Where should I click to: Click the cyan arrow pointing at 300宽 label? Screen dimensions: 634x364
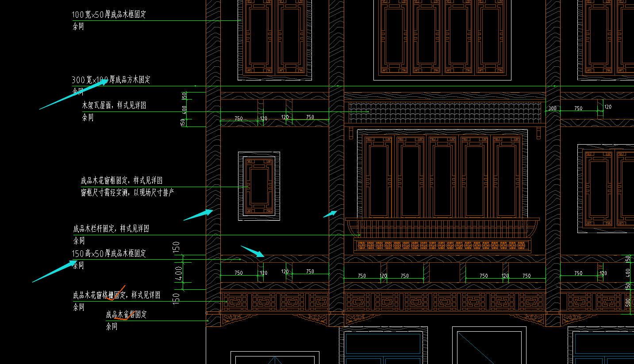pyautogui.click(x=73, y=94)
